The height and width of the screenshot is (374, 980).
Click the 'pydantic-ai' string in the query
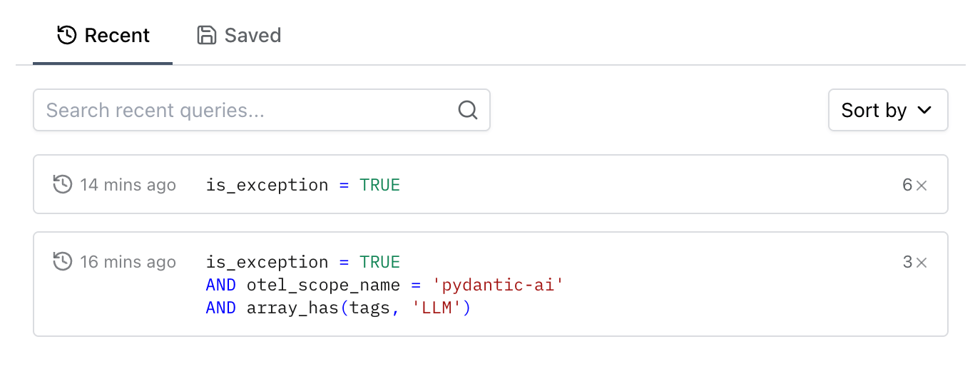(x=499, y=285)
